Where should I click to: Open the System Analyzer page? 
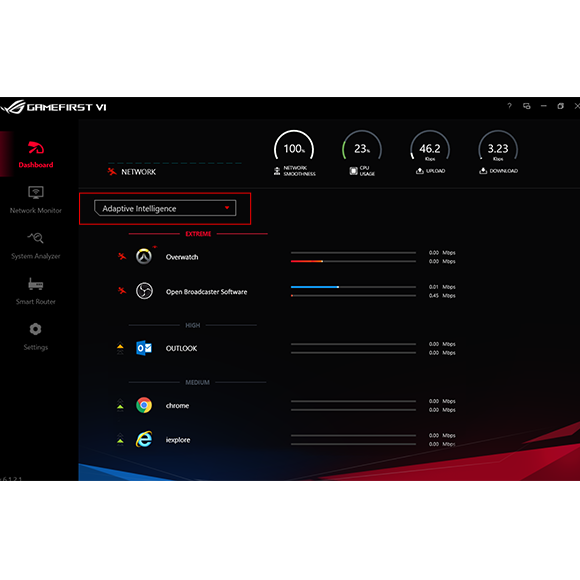(x=36, y=246)
